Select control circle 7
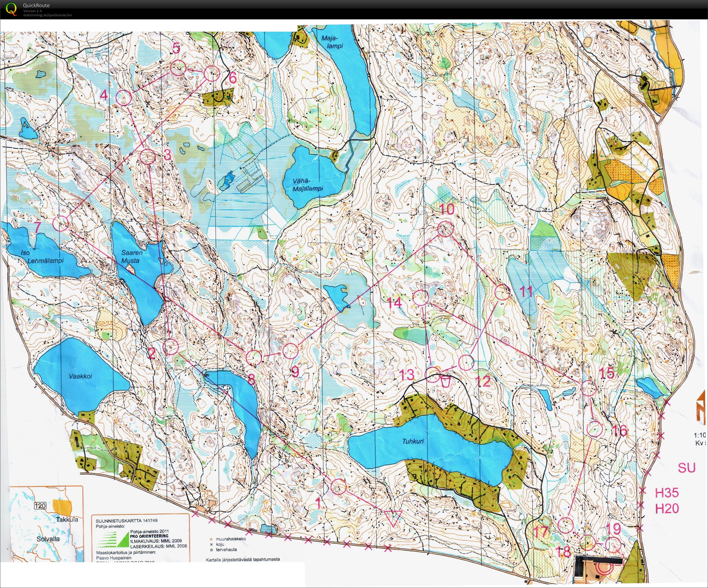 (x=61, y=223)
